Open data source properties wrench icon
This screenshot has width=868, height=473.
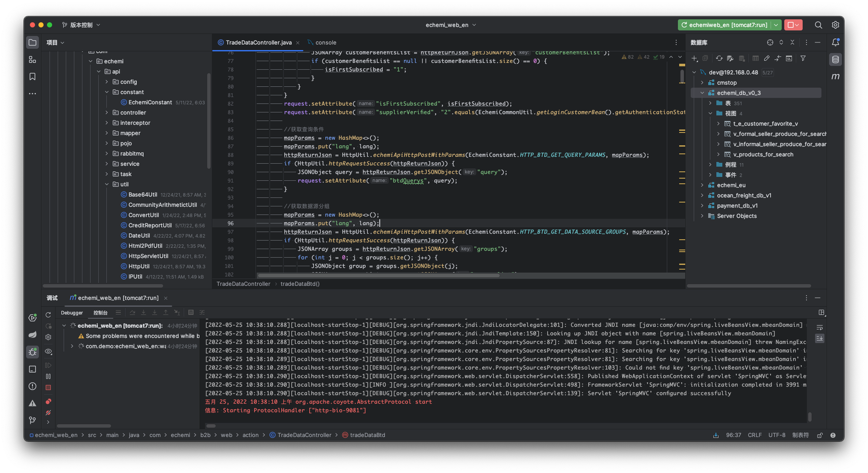click(730, 58)
